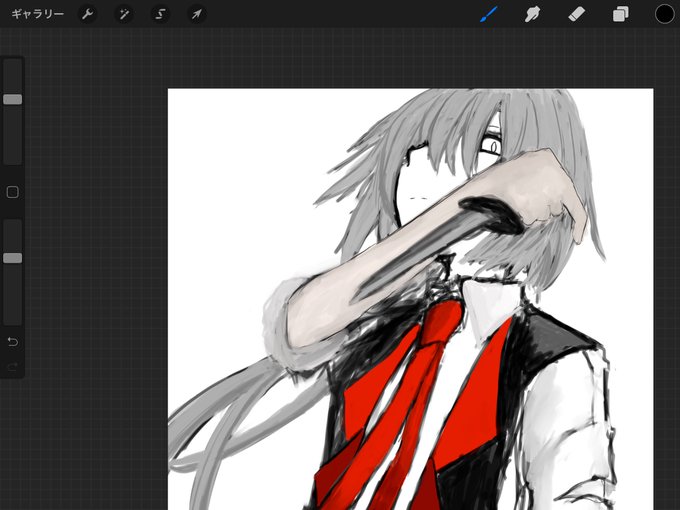Open the black active color circle
The image size is (680, 510).
[664, 14]
